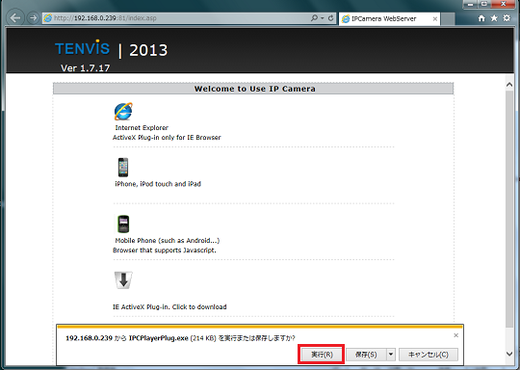Screen dimensions: 520x370
Task: Open iPhone, iPod touch and iPad link
Action: coord(158,184)
